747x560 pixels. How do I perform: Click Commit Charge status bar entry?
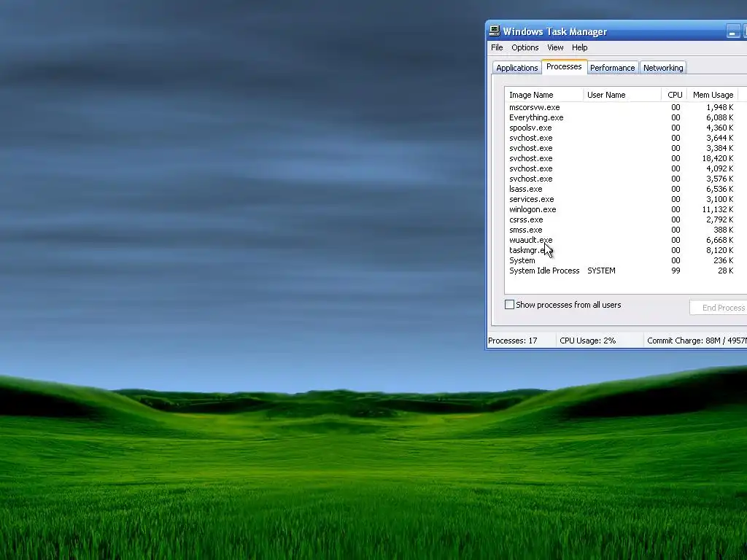[697, 341]
